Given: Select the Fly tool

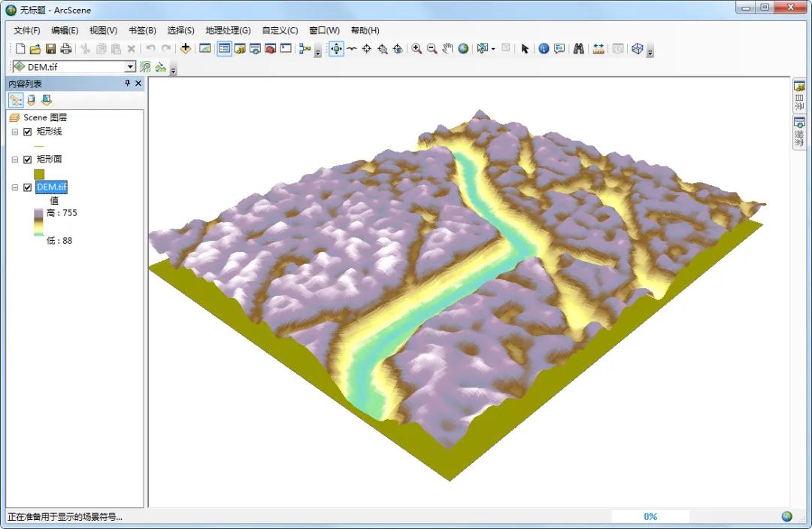Looking at the screenshot, I should (352, 49).
